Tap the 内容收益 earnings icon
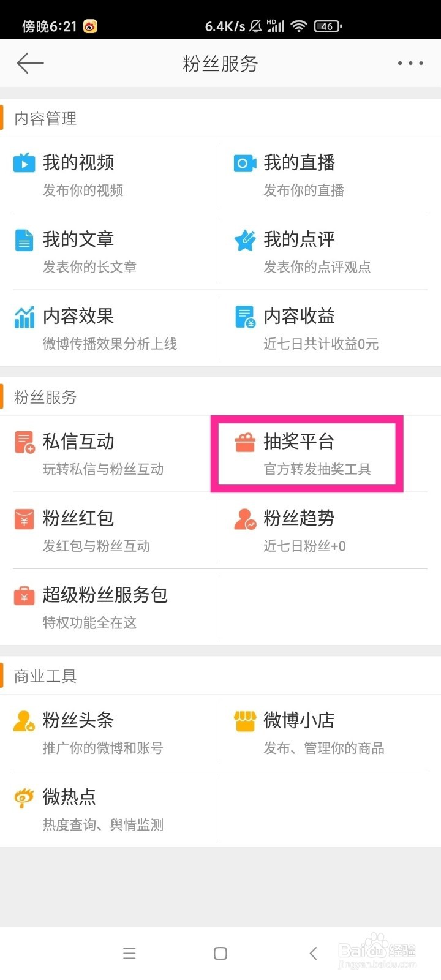Image resolution: width=441 pixels, height=980 pixels. 245,317
